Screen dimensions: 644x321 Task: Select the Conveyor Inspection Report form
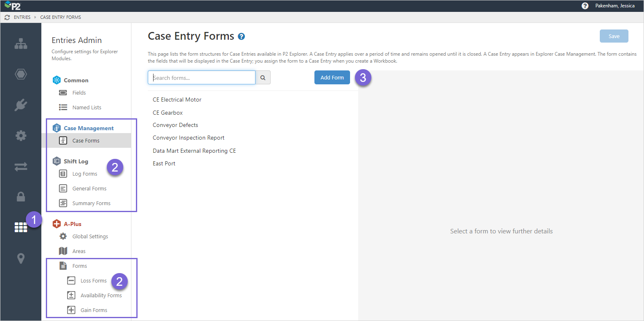[x=188, y=138]
